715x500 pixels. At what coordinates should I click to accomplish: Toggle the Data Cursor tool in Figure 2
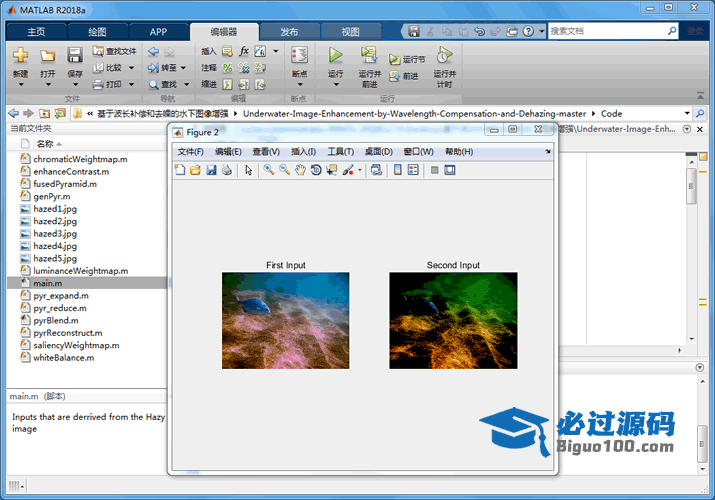(x=331, y=170)
